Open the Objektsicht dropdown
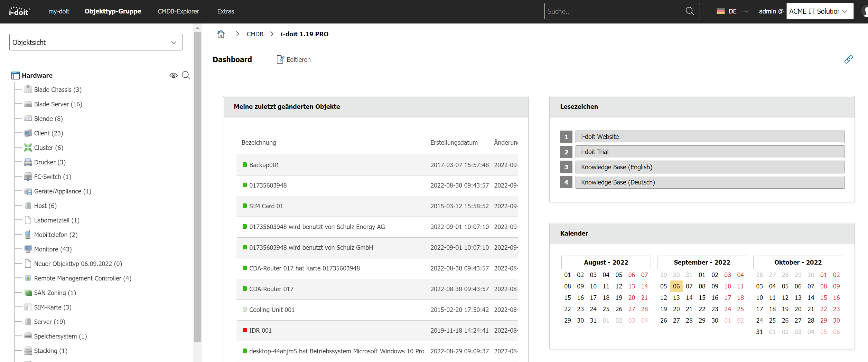 coord(96,42)
